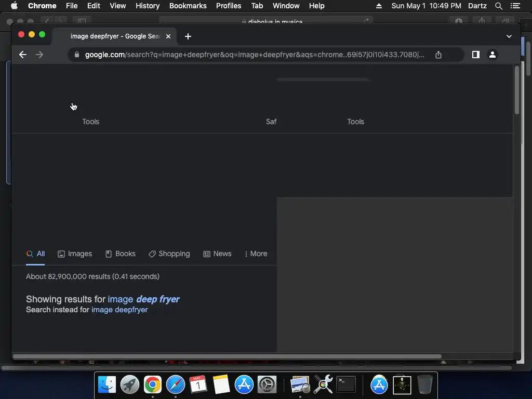Image resolution: width=532 pixels, height=399 pixels.
Task: Open Chrome's side panel icon
Action: click(476, 55)
